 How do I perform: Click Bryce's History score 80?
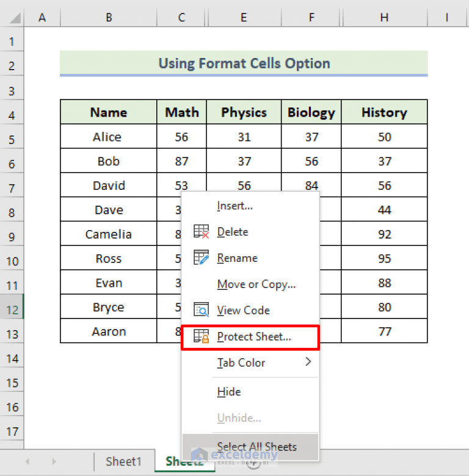click(x=384, y=307)
